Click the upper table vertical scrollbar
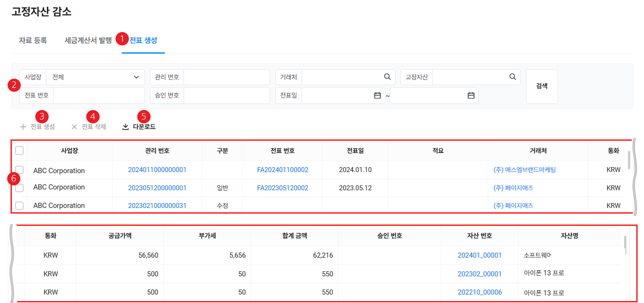This screenshot has height=303, width=644. pos(629,160)
